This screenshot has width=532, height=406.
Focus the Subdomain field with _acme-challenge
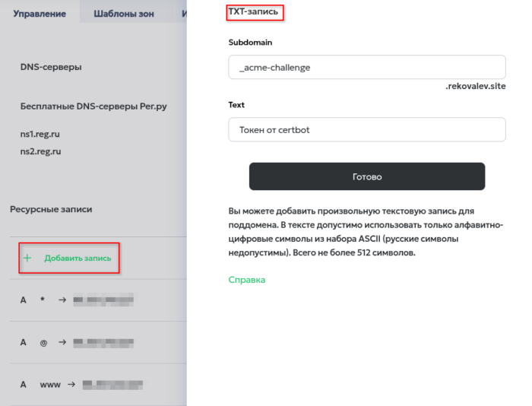click(366, 68)
